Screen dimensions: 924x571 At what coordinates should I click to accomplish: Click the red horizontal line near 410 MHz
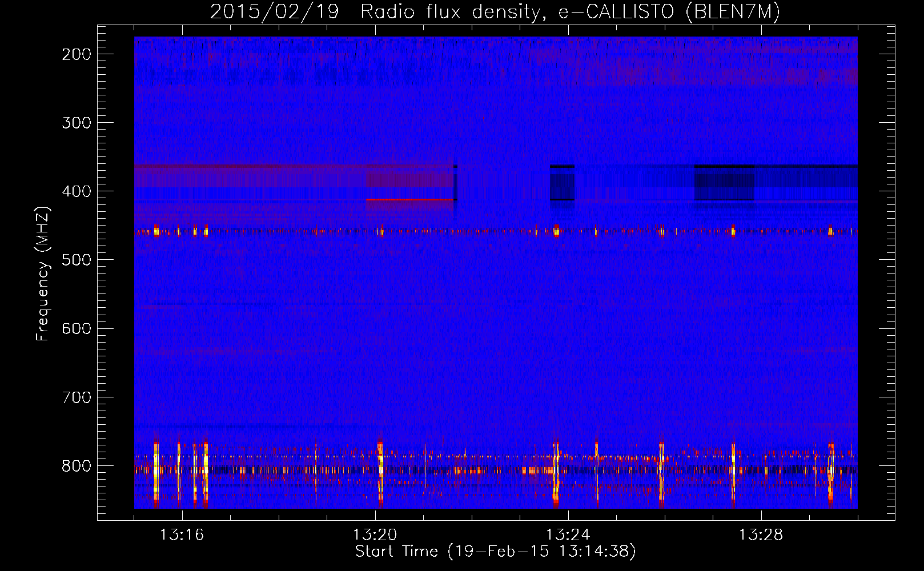click(x=410, y=200)
